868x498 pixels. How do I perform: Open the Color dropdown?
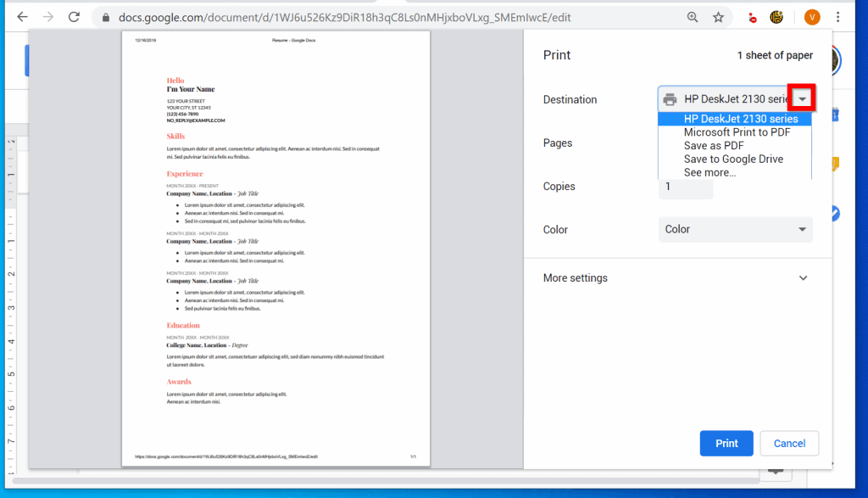[x=736, y=229]
